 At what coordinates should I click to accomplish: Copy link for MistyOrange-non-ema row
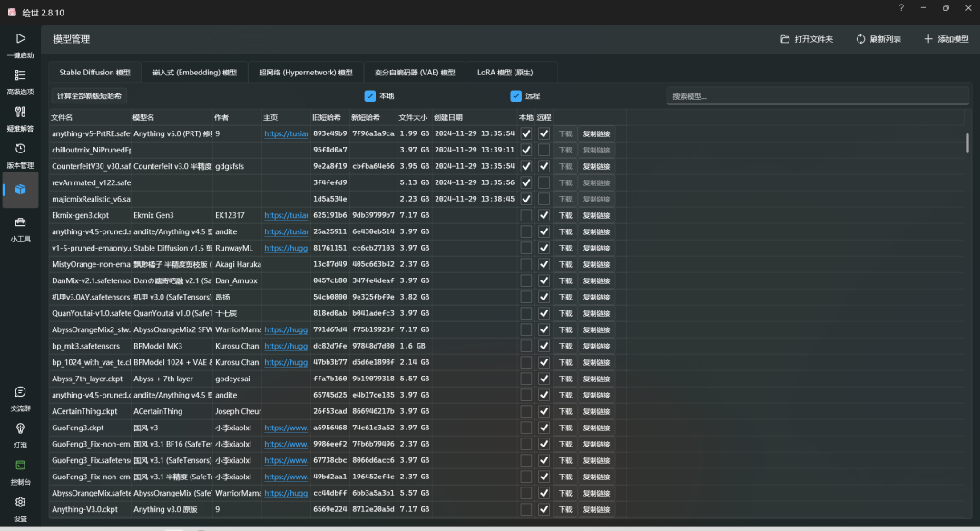[x=596, y=264]
